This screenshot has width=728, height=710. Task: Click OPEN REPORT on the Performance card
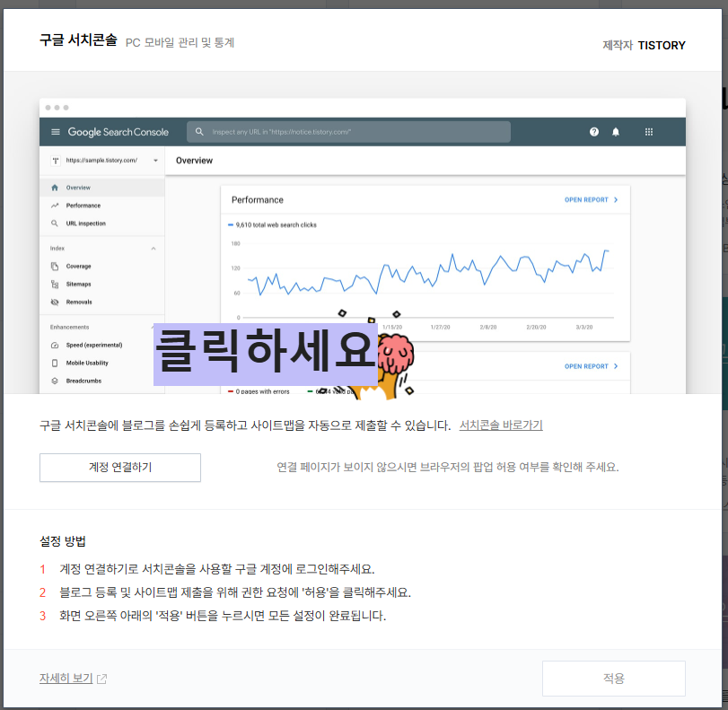point(591,199)
